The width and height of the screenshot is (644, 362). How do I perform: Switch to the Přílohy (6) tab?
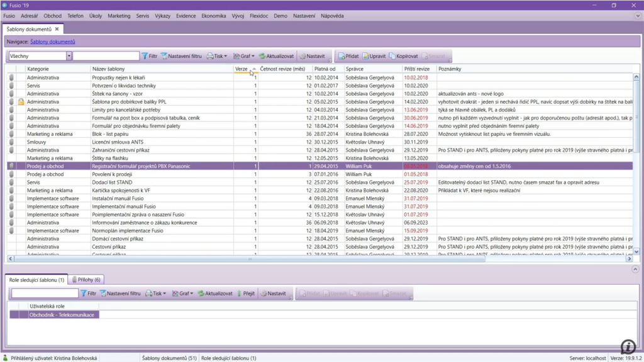[x=87, y=280]
